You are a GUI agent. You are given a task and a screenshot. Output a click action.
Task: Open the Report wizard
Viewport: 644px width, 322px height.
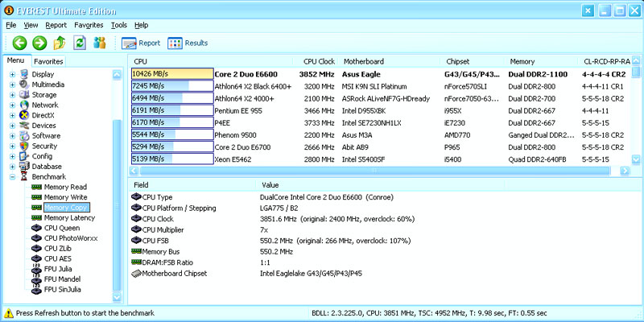point(141,43)
